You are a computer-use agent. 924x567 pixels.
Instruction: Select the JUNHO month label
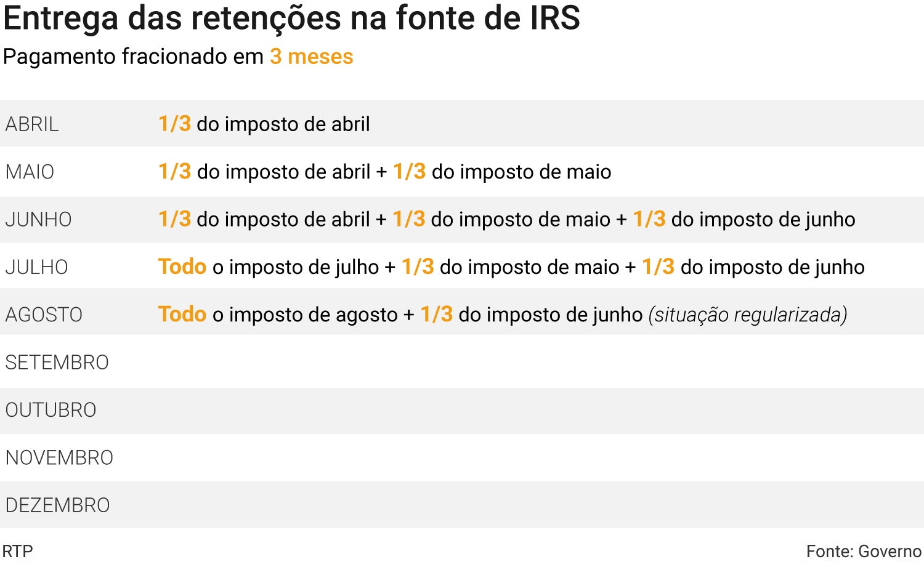coord(38,219)
